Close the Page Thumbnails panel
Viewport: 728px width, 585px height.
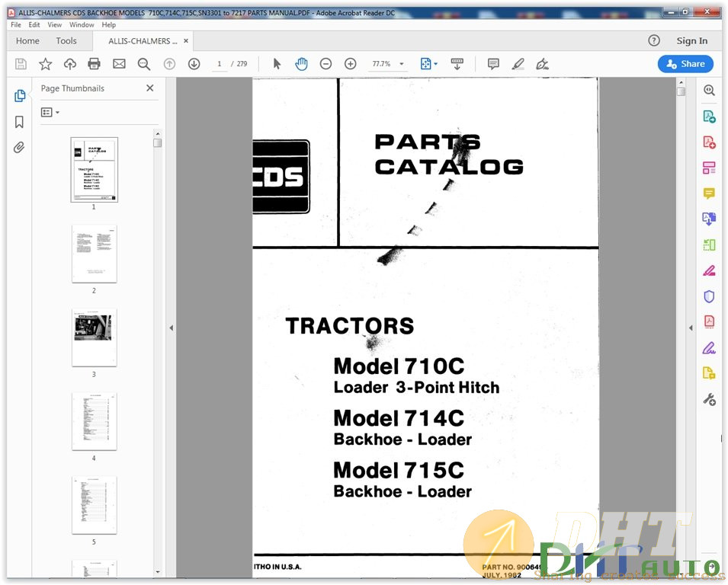[150, 88]
